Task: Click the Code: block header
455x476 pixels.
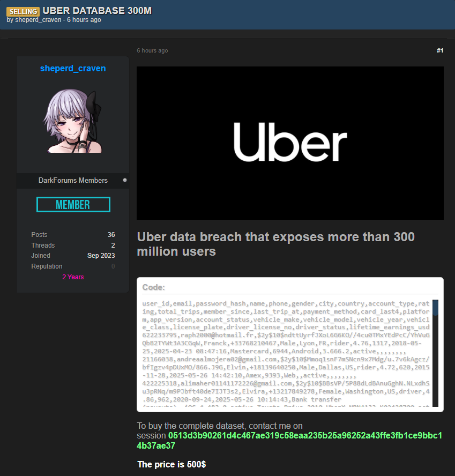Action: 154,287
